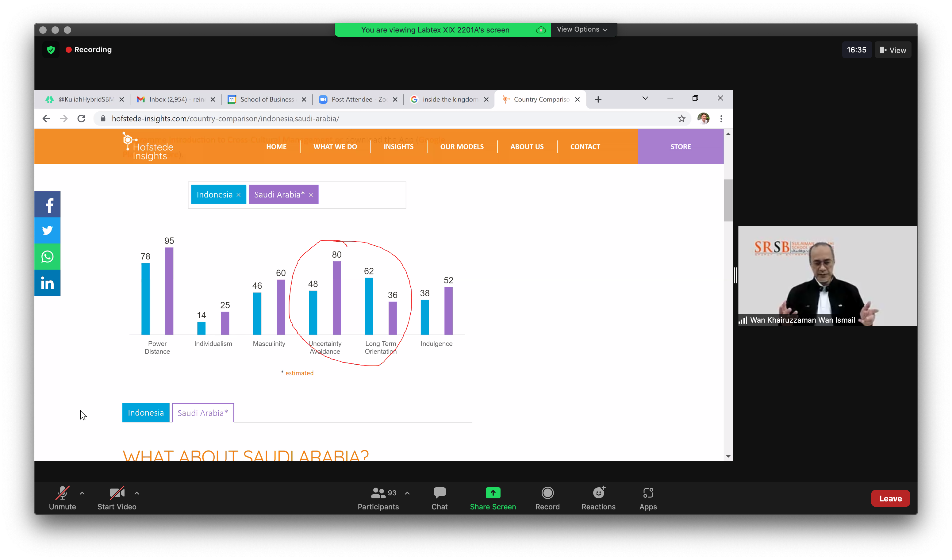This screenshot has height=560, width=952.
Task: Click the Zoom View button
Action: (893, 50)
